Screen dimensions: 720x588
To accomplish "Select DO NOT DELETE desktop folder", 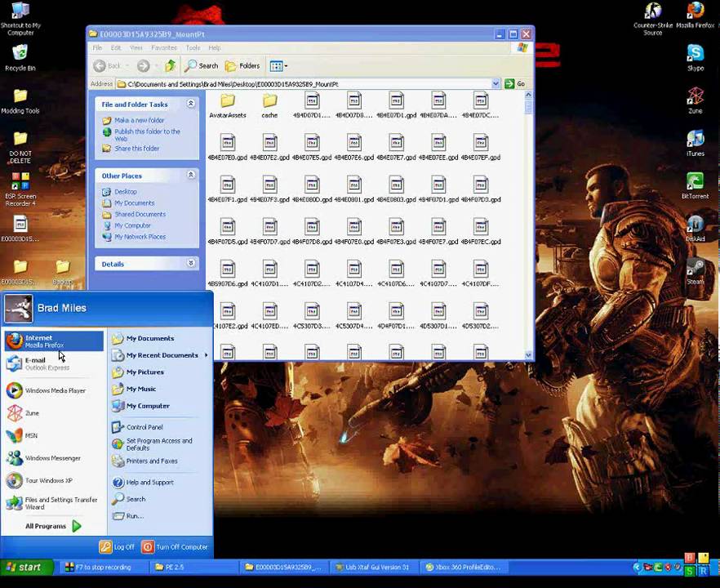I will coord(20,148).
